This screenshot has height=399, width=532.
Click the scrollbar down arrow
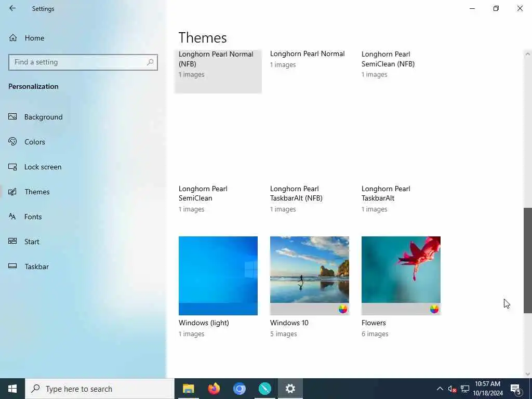(x=528, y=374)
